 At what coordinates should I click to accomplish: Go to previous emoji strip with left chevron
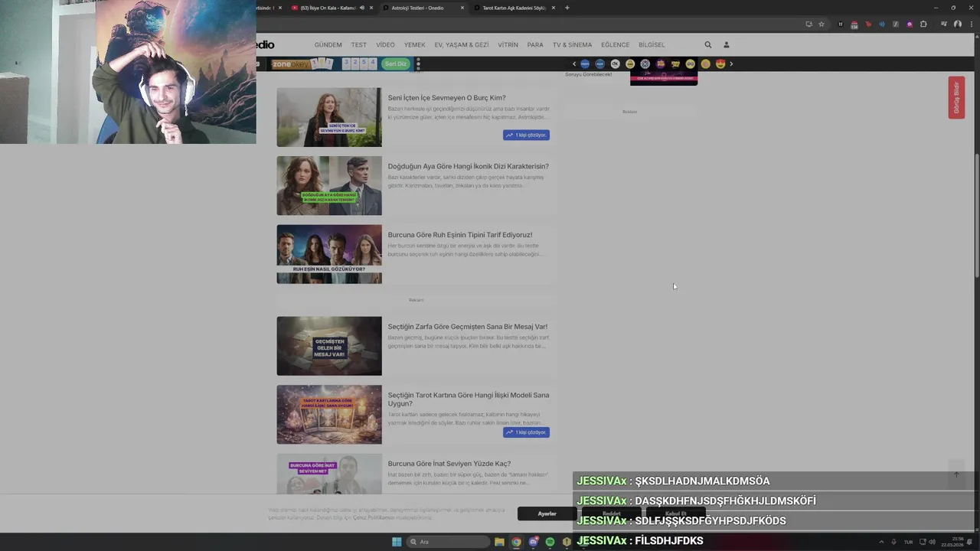[x=574, y=64]
